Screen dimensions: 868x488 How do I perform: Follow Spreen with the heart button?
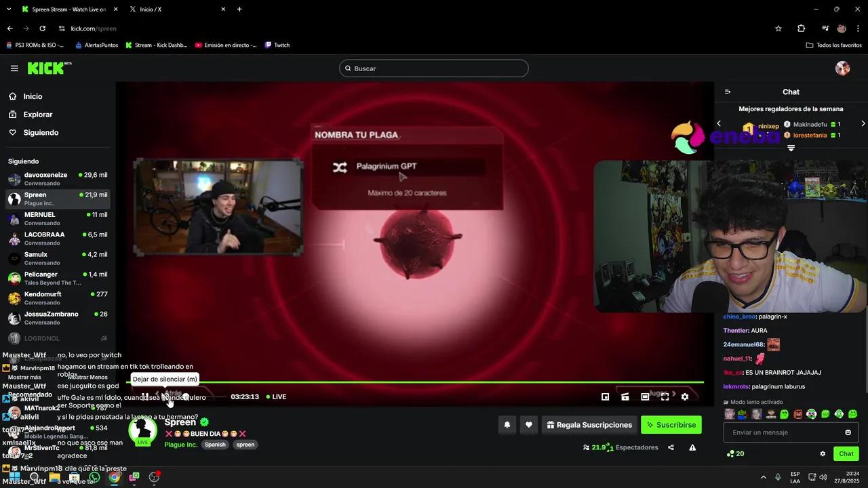[529, 425]
